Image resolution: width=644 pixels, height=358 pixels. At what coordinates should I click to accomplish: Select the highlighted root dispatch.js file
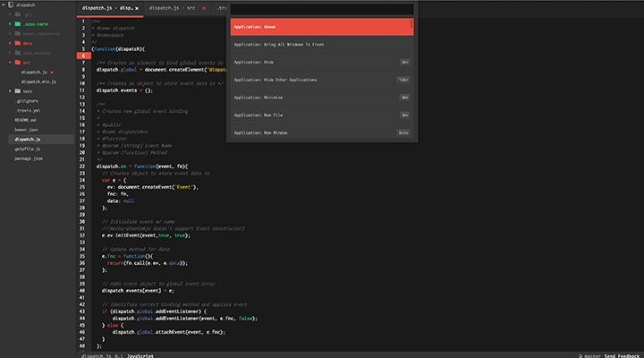click(x=41, y=140)
